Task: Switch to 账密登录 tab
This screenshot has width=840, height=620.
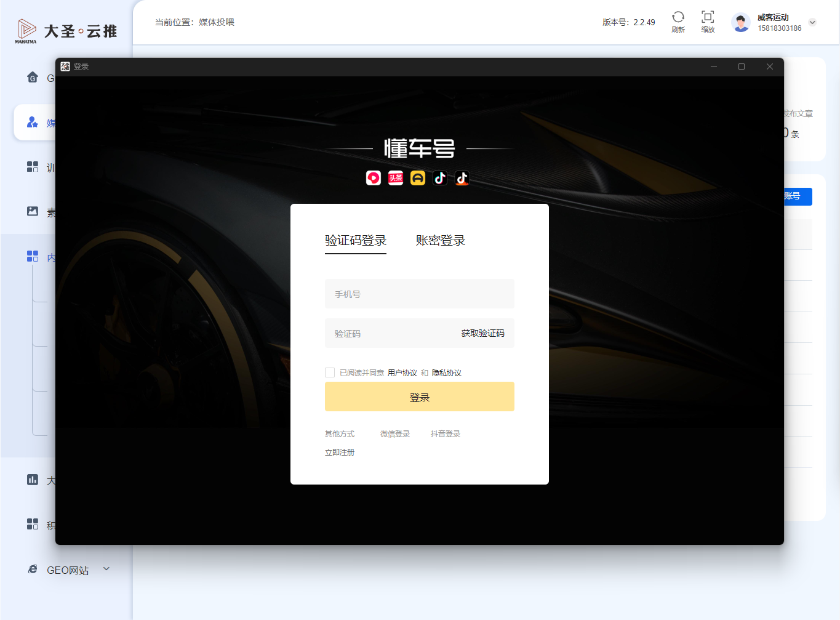Action: [441, 240]
